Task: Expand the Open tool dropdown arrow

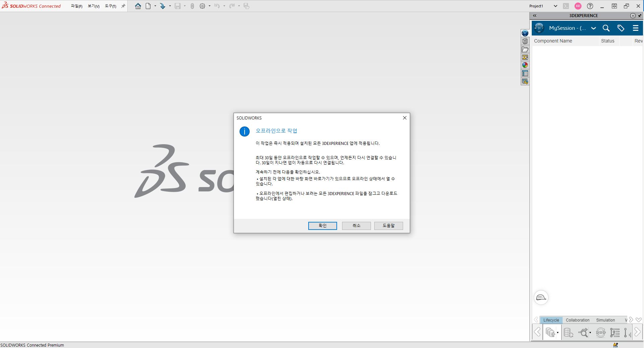Action: (170, 6)
